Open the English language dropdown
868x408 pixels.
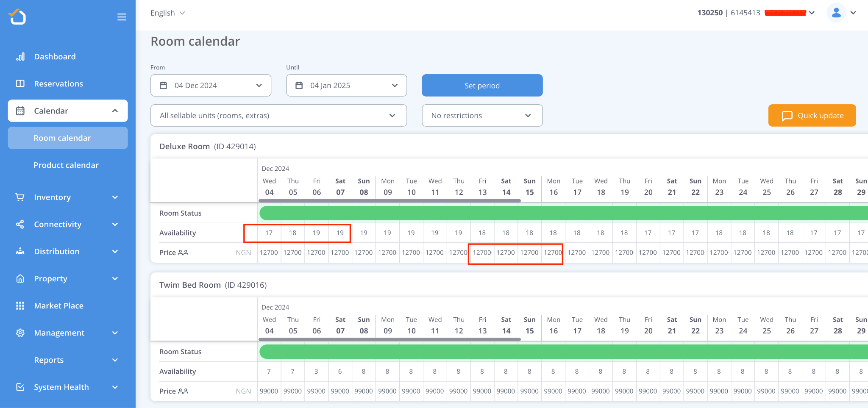click(x=167, y=13)
